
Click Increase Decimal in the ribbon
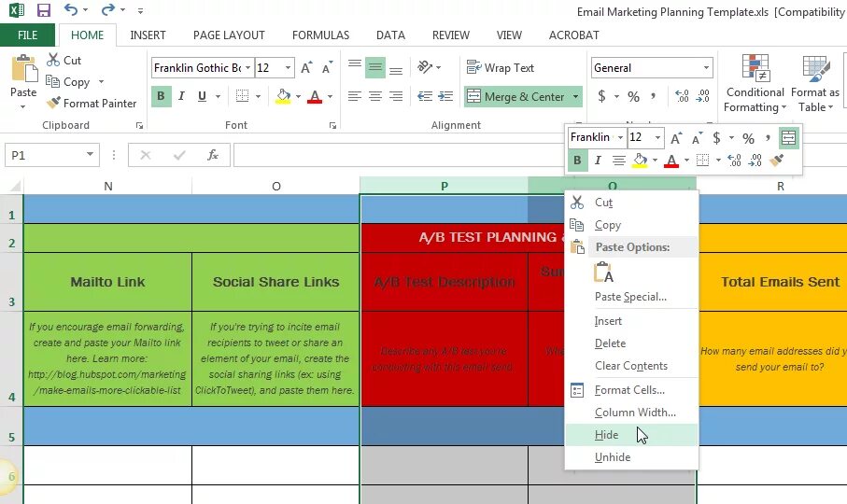(x=682, y=96)
